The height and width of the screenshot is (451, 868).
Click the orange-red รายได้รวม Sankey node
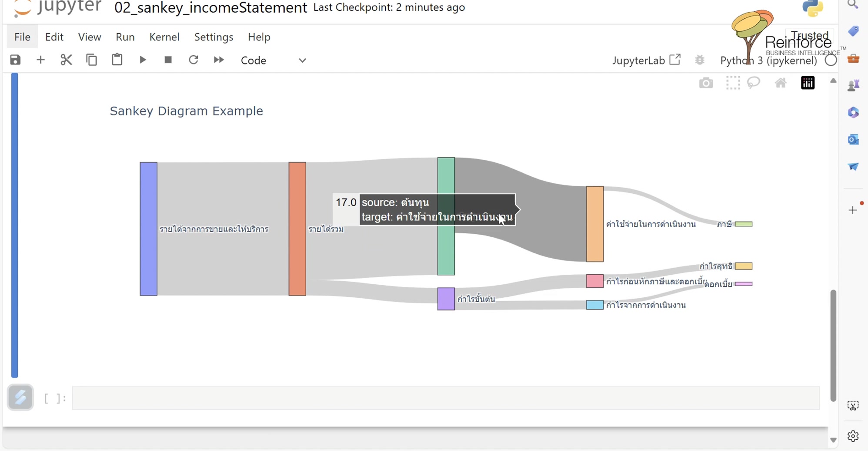[x=297, y=229]
